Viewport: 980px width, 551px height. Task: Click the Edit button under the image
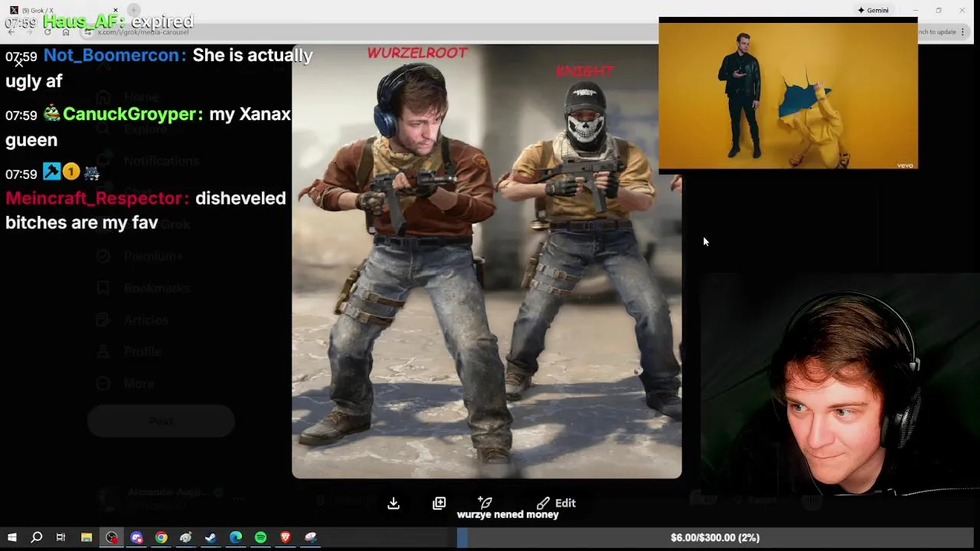(556, 503)
